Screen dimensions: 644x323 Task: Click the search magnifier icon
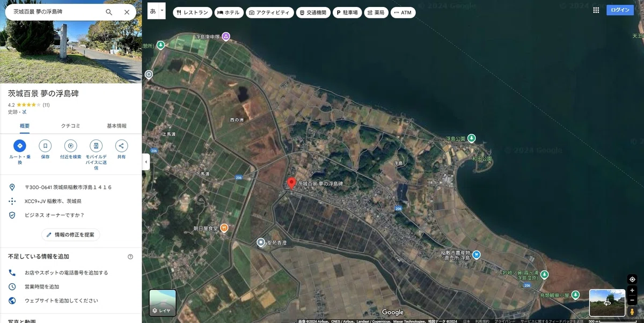point(109,12)
